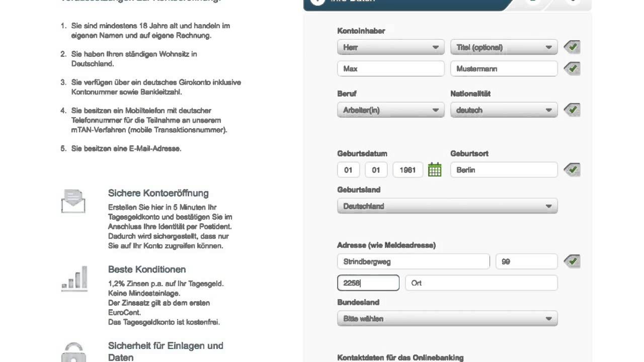Focus the Geburtsort field containing Berlin

[x=504, y=170]
